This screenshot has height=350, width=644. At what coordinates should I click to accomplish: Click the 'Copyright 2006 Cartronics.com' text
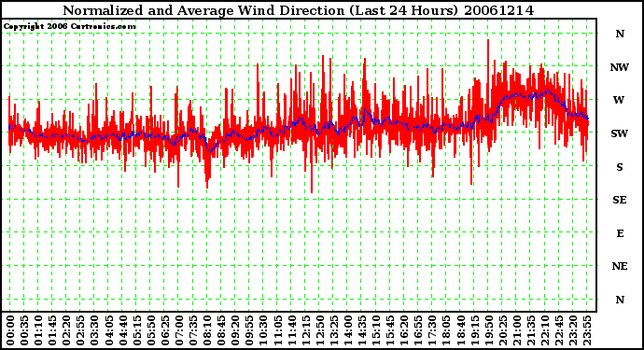(x=70, y=27)
